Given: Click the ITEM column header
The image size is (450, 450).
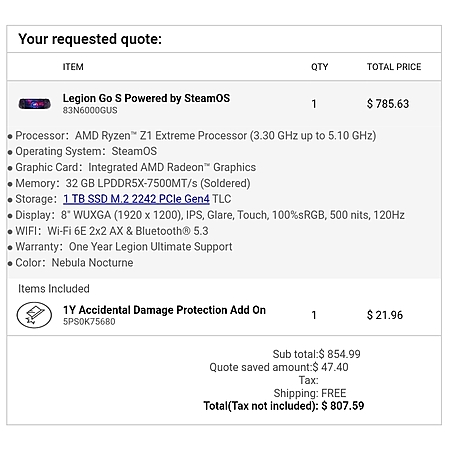Looking at the screenshot, I should tap(73, 67).
